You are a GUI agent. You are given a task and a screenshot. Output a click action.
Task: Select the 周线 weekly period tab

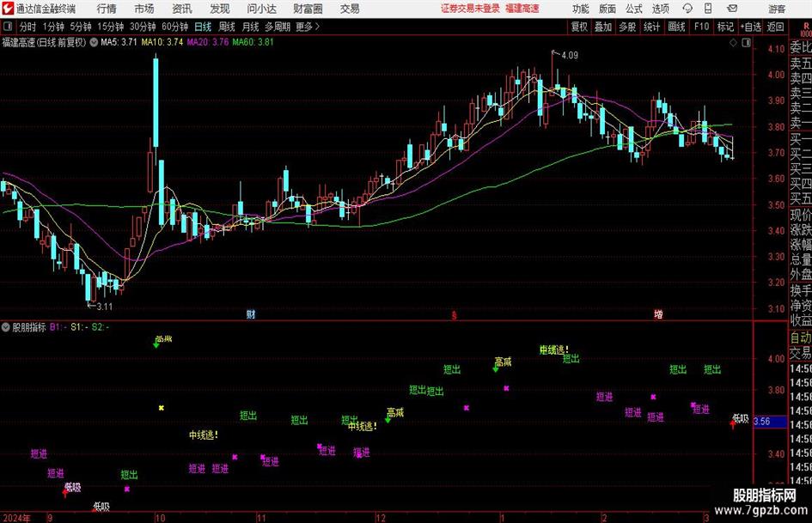(227, 27)
